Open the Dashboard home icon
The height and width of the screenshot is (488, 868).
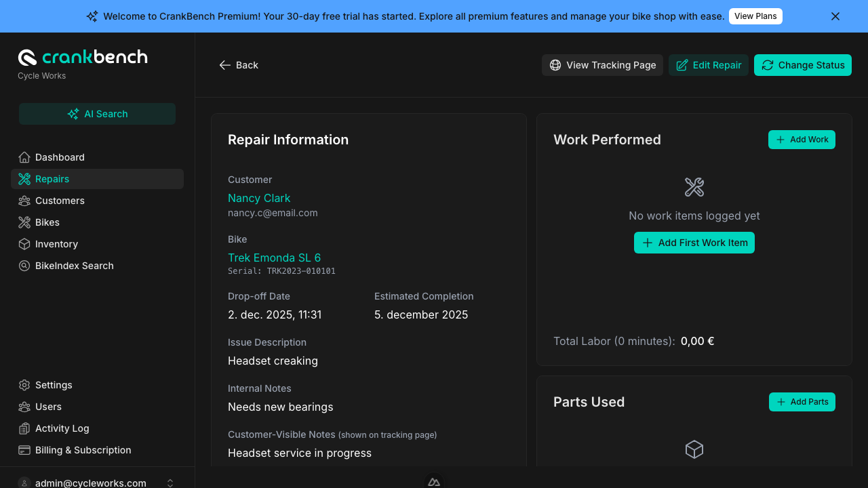(x=24, y=157)
